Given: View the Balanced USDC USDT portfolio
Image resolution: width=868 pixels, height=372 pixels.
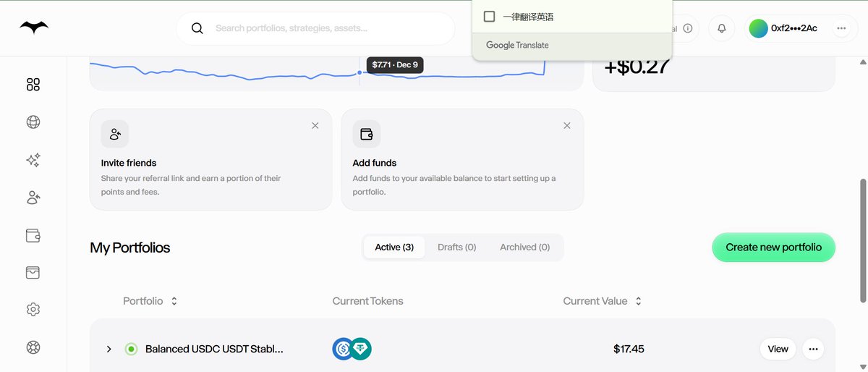Looking at the screenshot, I should 778,349.
